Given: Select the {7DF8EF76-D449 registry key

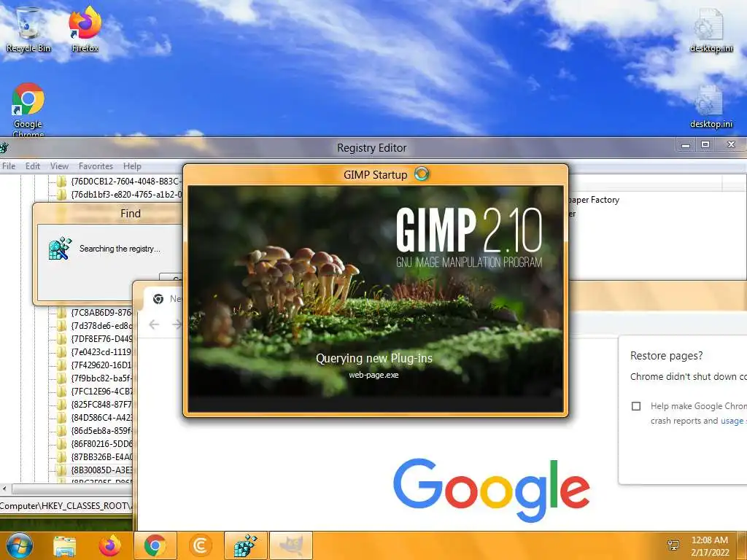Looking at the screenshot, I should [x=101, y=339].
